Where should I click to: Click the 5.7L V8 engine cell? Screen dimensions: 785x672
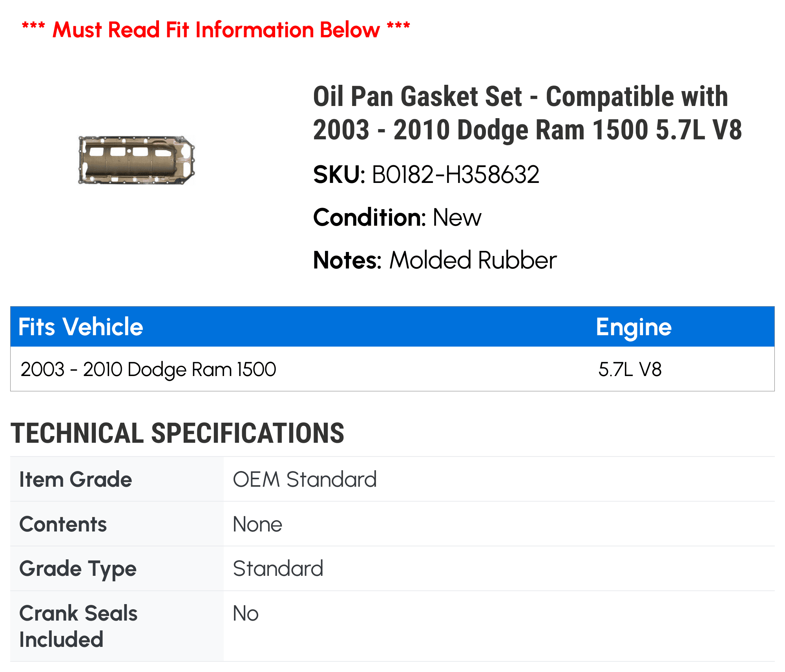[630, 369]
